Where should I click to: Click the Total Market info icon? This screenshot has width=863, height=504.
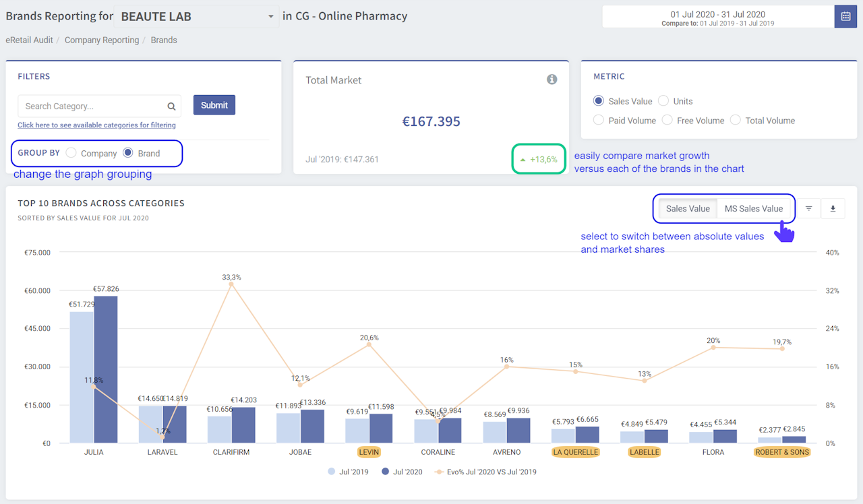point(552,80)
